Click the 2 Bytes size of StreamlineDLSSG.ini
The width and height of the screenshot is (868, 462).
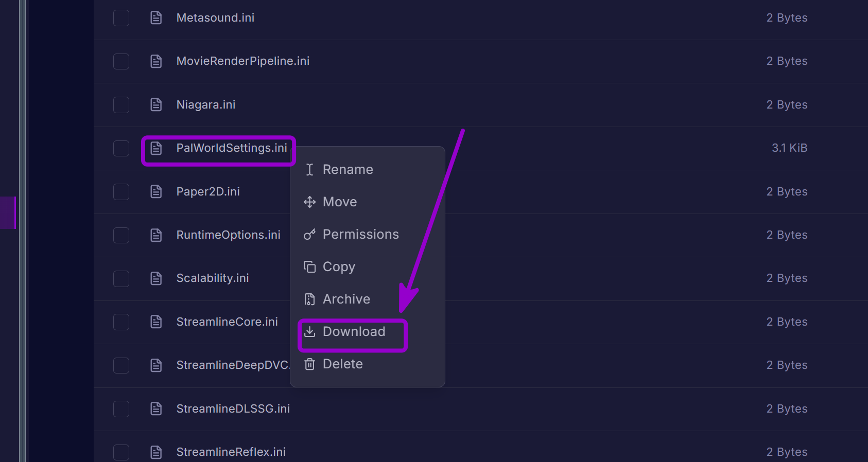787,408
